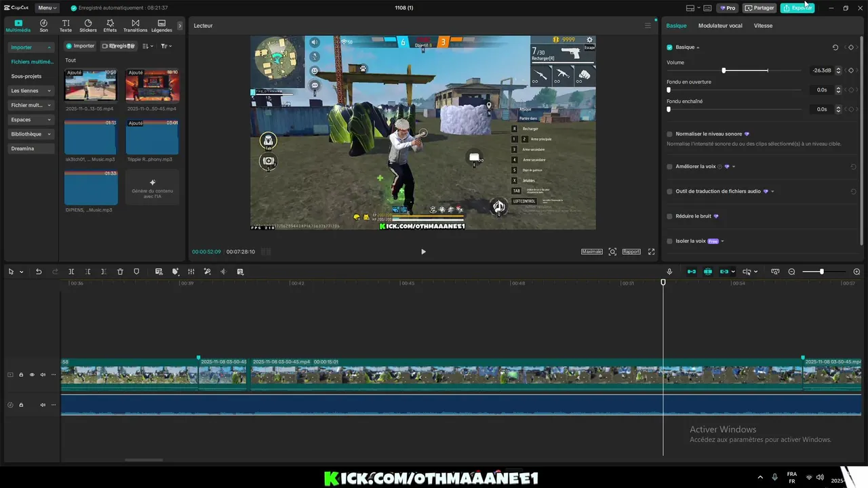This screenshot has height=488, width=868.
Task: Open the Transitions panel
Action: (135, 26)
